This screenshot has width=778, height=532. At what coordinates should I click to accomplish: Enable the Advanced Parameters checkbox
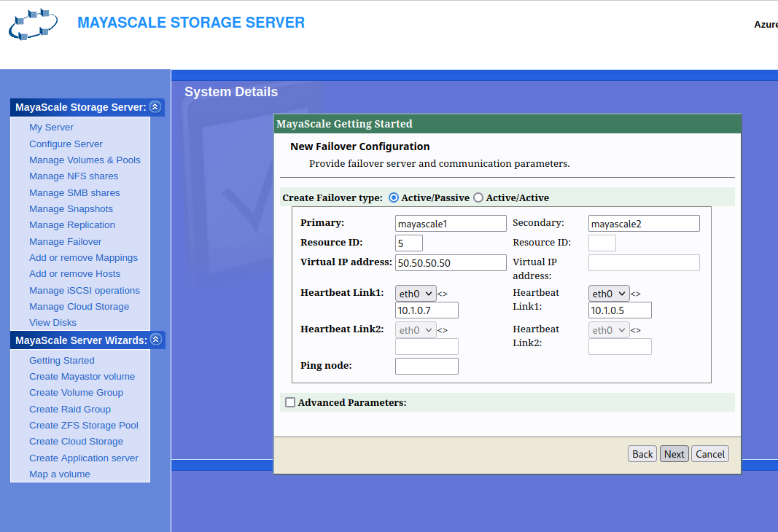click(290, 402)
